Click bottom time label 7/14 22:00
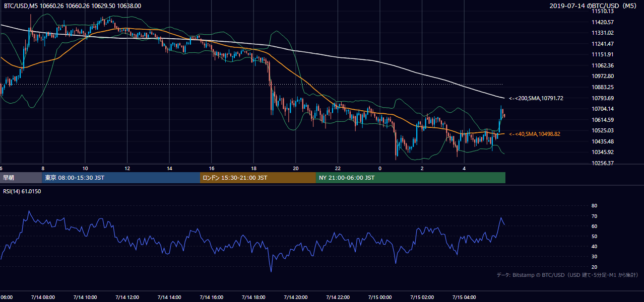This screenshot has width=644, height=302. [338, 297]
